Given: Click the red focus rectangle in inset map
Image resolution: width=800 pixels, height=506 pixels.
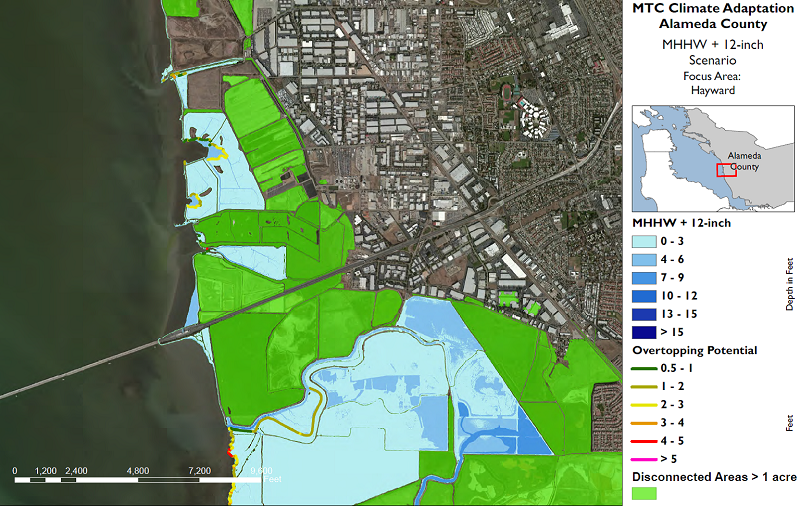Looking at the screenshot, I should [726, 167].
